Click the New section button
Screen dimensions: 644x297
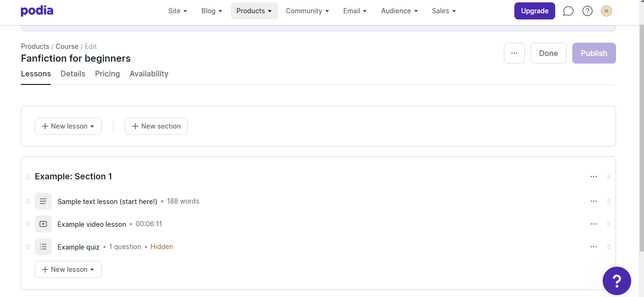[x=156, y=126]
